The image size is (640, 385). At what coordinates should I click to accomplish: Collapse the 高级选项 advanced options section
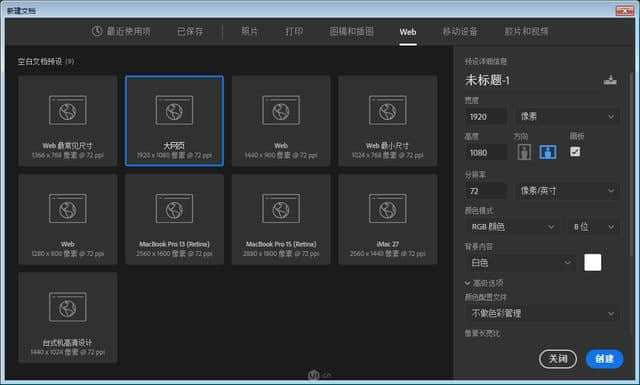484,283
